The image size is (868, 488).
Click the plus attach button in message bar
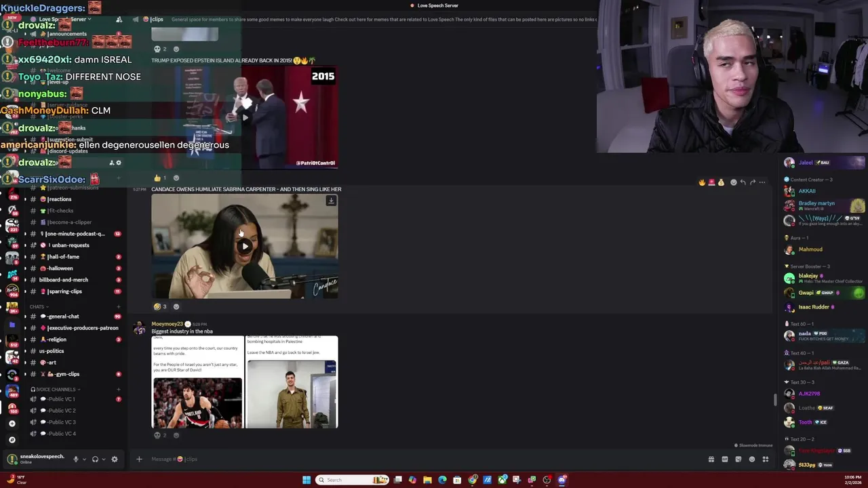coord(139,459)
